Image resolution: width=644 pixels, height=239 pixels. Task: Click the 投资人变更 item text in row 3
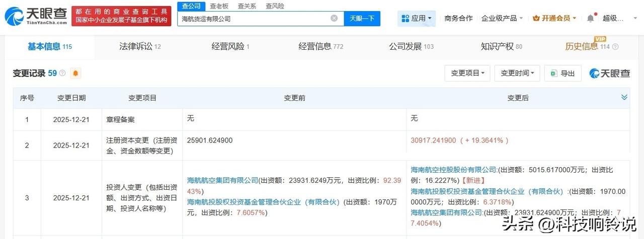141,198
